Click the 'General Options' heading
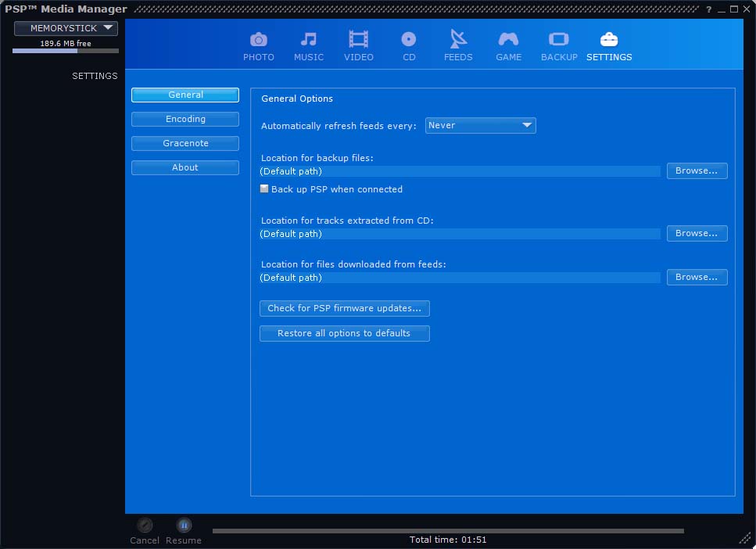The height and width of the screenshot is (549, 756). [297, 99]
